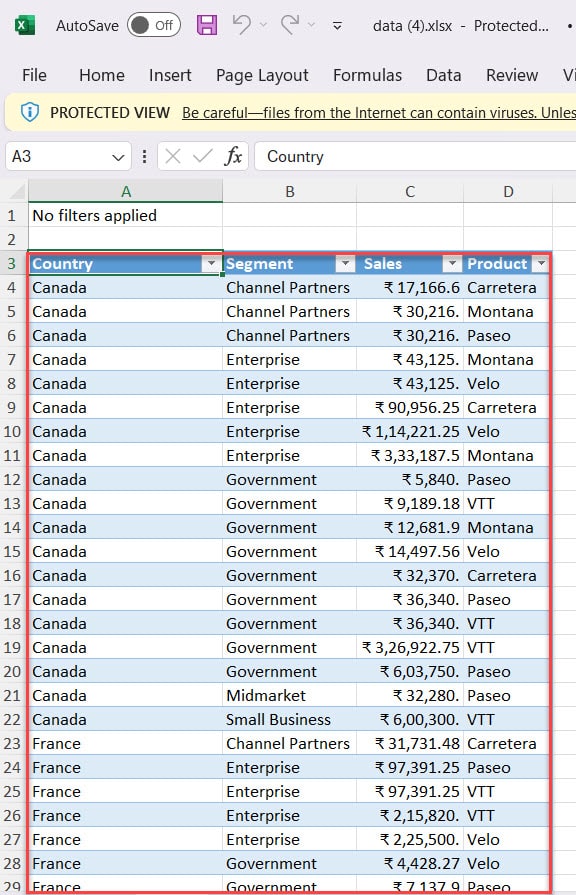
Task: Click the Sales cell ₹ 90,956.25
Action: (410, 407)
